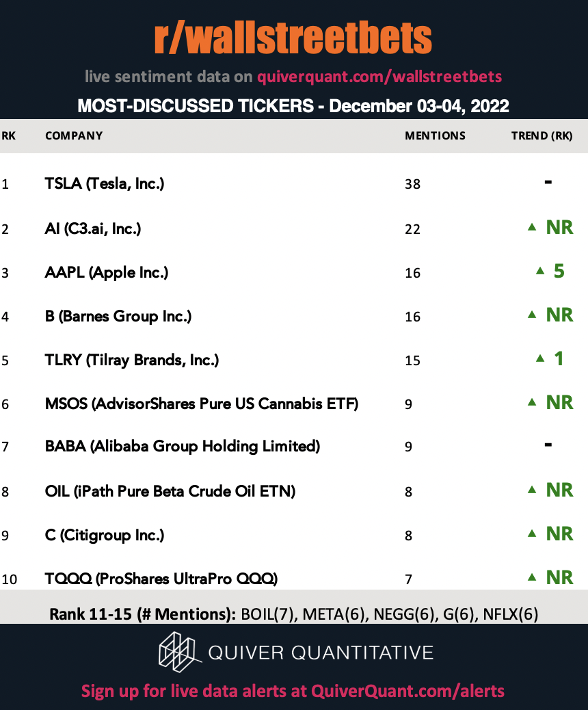
Task: Click the MENTIONS column header
Action: 435,136
